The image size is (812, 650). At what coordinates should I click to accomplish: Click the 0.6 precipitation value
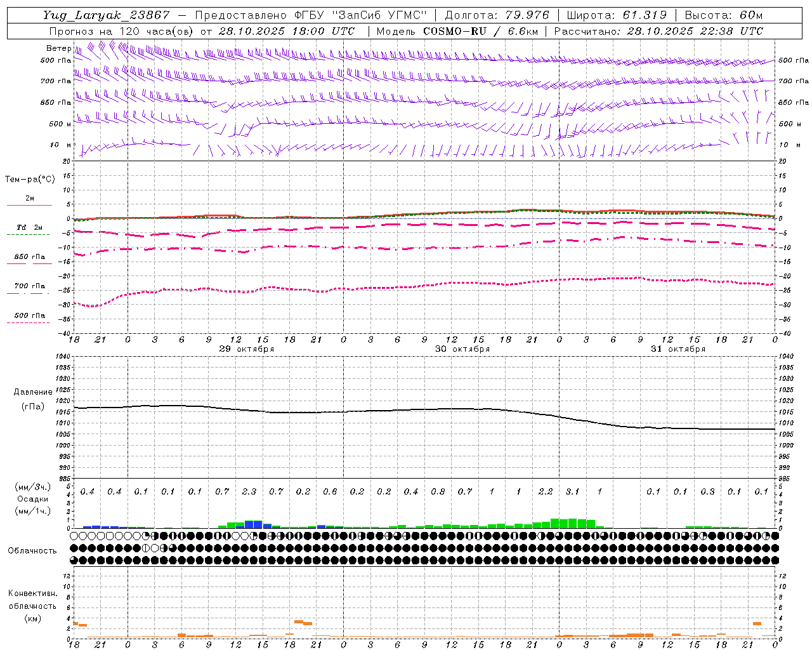click(x=330, y=491)
